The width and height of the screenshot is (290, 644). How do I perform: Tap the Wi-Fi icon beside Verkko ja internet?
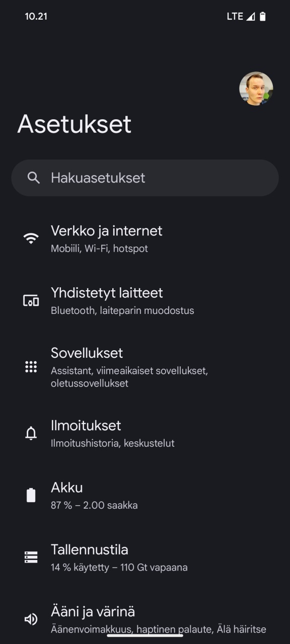31,238
